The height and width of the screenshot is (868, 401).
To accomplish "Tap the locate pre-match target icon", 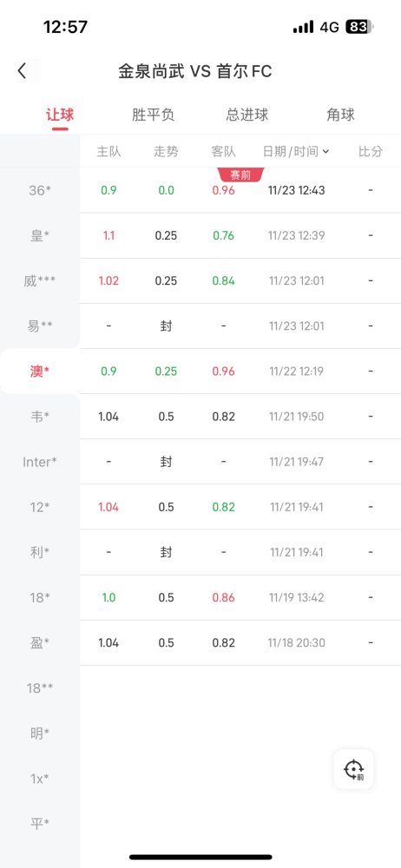I will (353, 769).
